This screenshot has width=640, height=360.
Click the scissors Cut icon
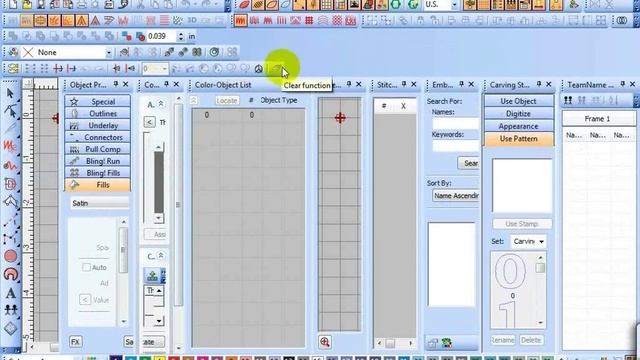(140, 4)
